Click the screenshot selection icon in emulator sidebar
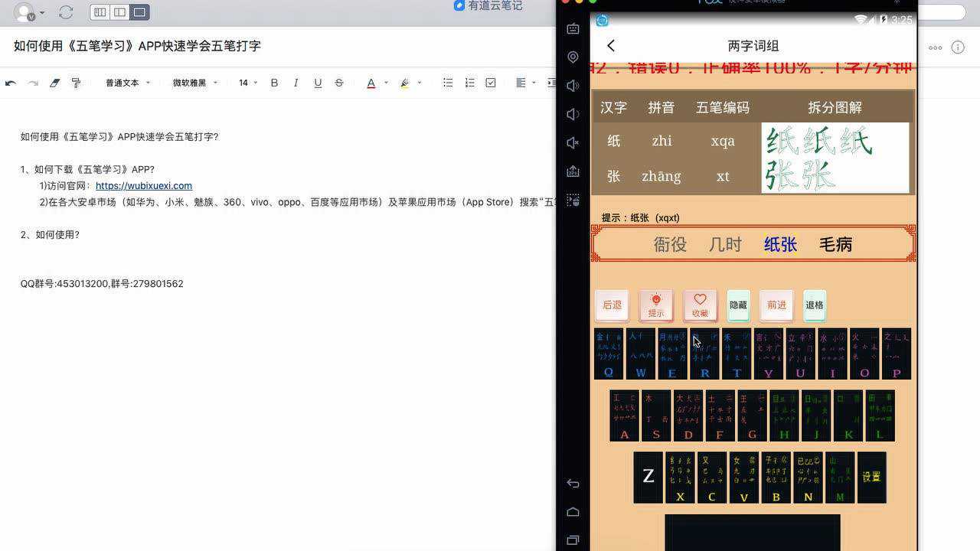 pyautogui.click(x=573, y=201)
